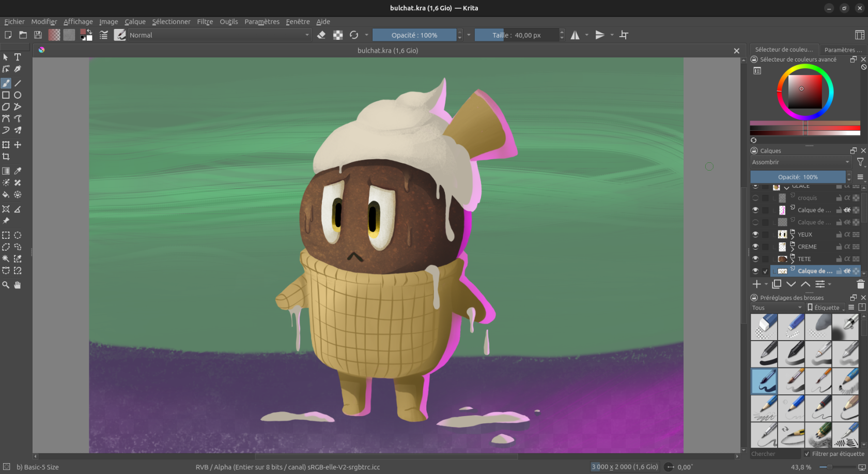
Task: Pick a color in the color triangle
Action: click(805, 92)
